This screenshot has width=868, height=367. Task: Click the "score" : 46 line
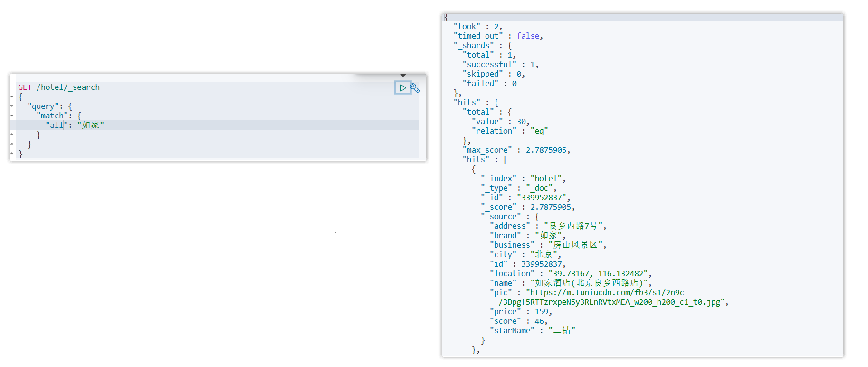(519, 321)
